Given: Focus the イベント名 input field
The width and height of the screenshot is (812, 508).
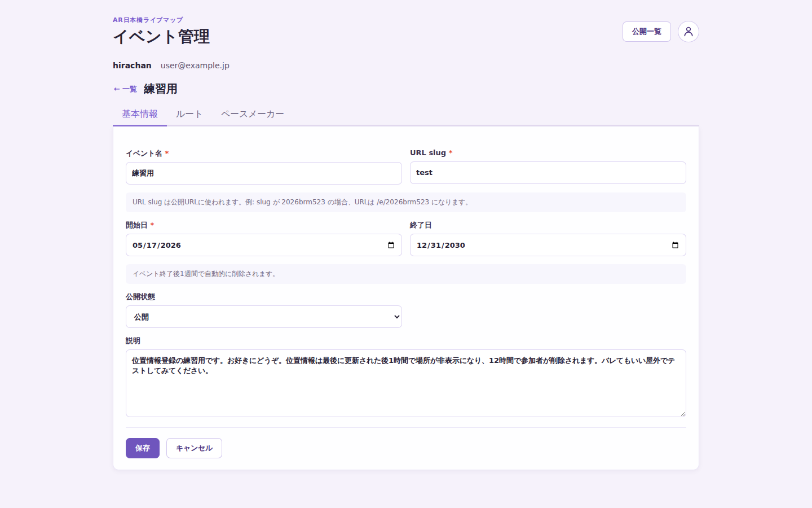Looking at the screenshot, I should pyautogui.click(x=263, y=173).
